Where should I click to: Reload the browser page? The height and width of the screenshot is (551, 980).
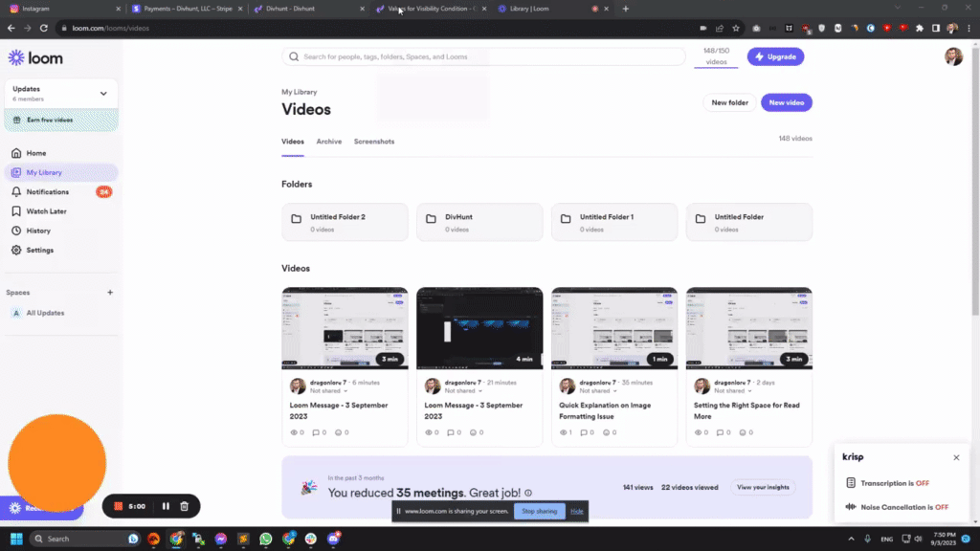tap(44, 28)
